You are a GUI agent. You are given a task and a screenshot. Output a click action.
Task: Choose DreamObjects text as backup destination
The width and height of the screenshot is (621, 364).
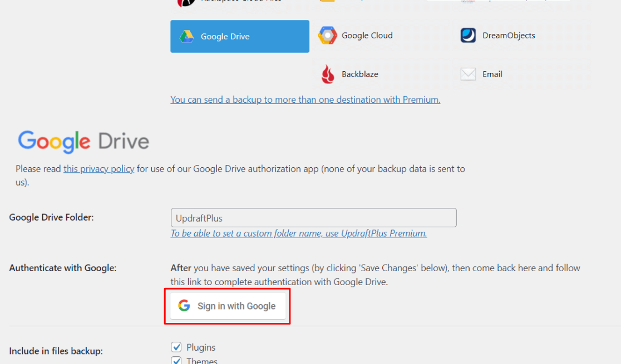(508, 36)
